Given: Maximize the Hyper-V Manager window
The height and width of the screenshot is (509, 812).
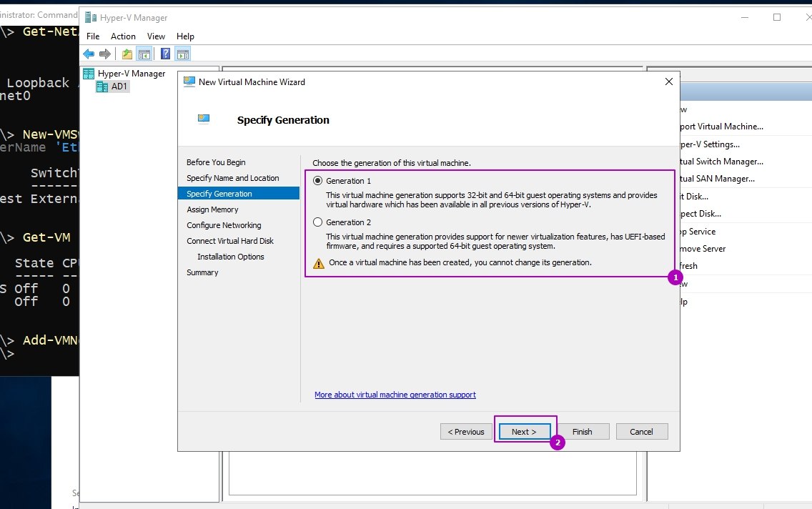Looking at the screenshot, I should pos(777,17).
